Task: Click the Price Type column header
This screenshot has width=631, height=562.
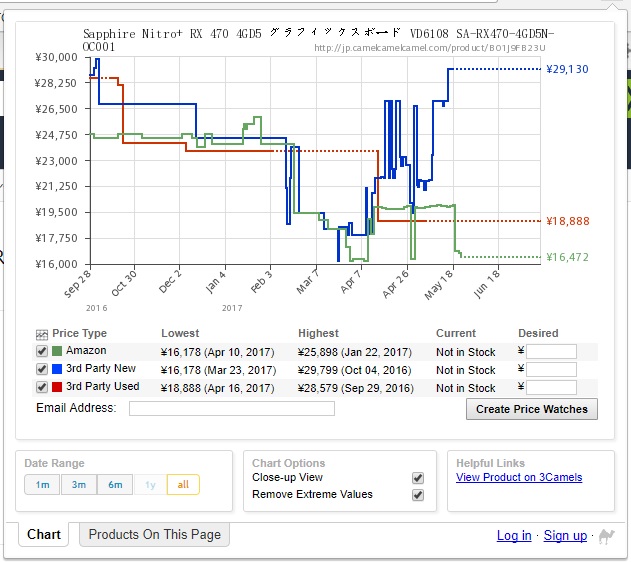Action: (79, 333)
